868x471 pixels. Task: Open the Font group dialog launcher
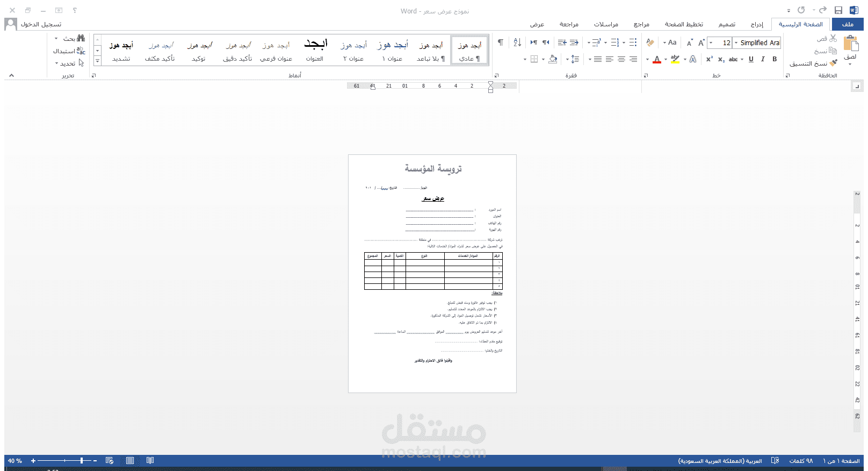click(x=646, y=75)
